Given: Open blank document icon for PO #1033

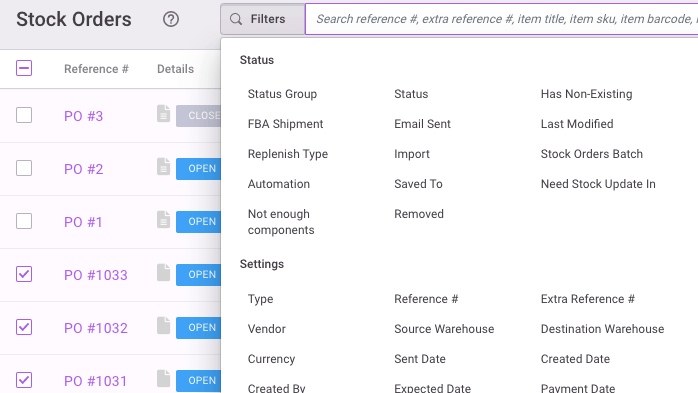Looking at the screenshot, I should (163, 273).
